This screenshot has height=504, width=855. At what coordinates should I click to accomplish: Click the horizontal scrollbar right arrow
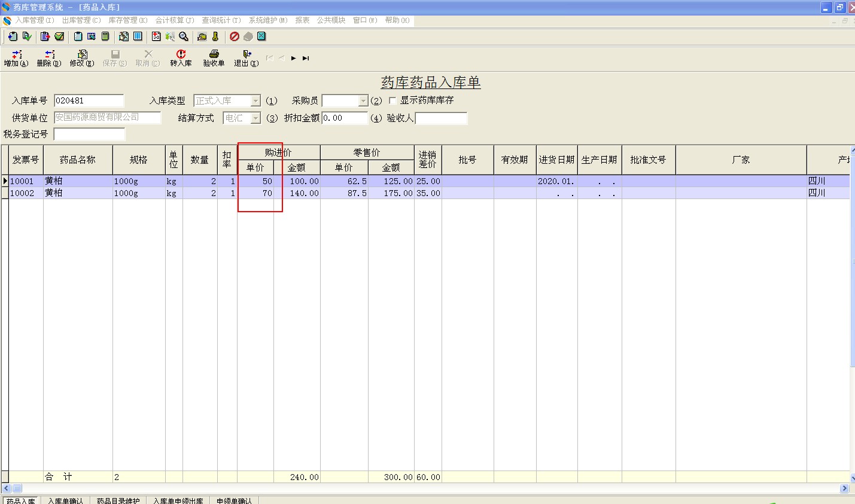(844, 488)
